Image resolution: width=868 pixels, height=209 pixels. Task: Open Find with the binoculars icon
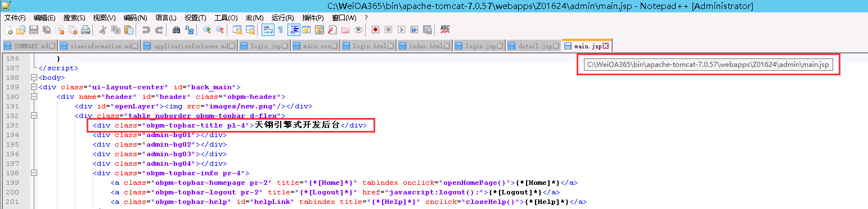[177, 30]
